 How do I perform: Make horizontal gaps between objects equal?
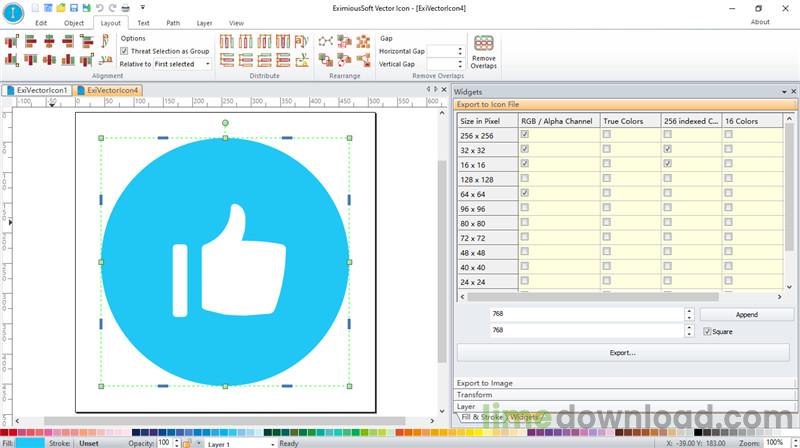point(283,41)
